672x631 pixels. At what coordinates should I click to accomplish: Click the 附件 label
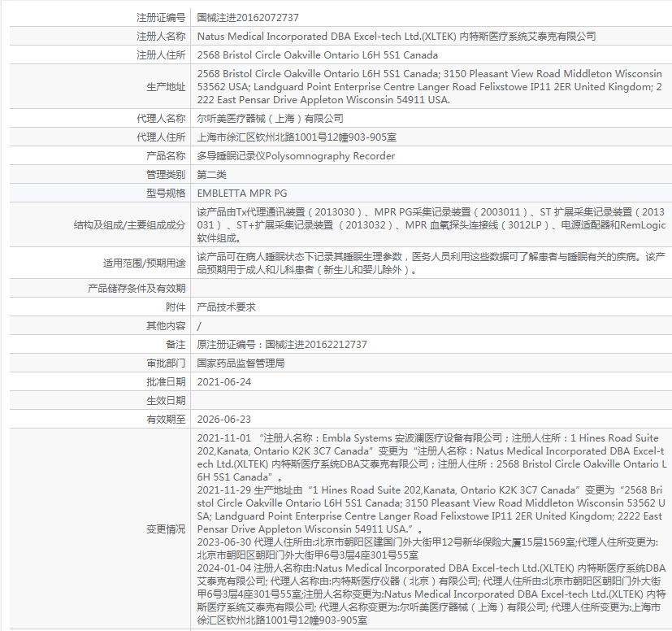[176, 307]
